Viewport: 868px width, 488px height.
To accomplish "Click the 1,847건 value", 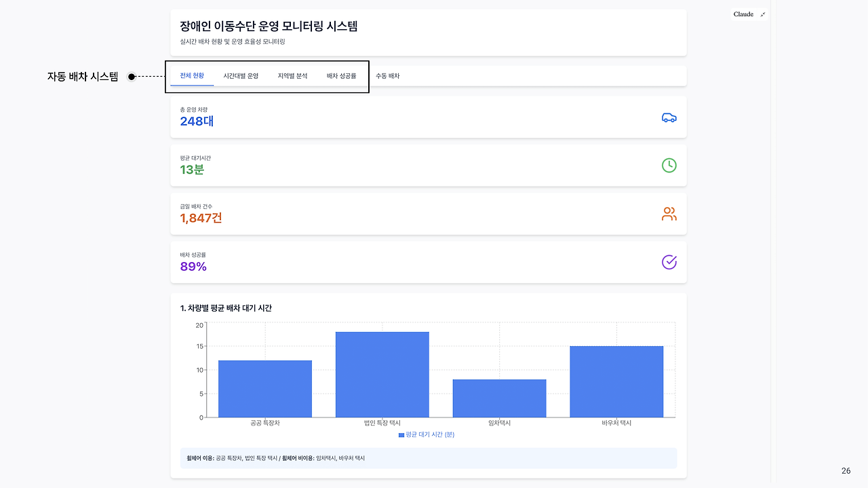I will pyautogui.click(x=201, y=218).
